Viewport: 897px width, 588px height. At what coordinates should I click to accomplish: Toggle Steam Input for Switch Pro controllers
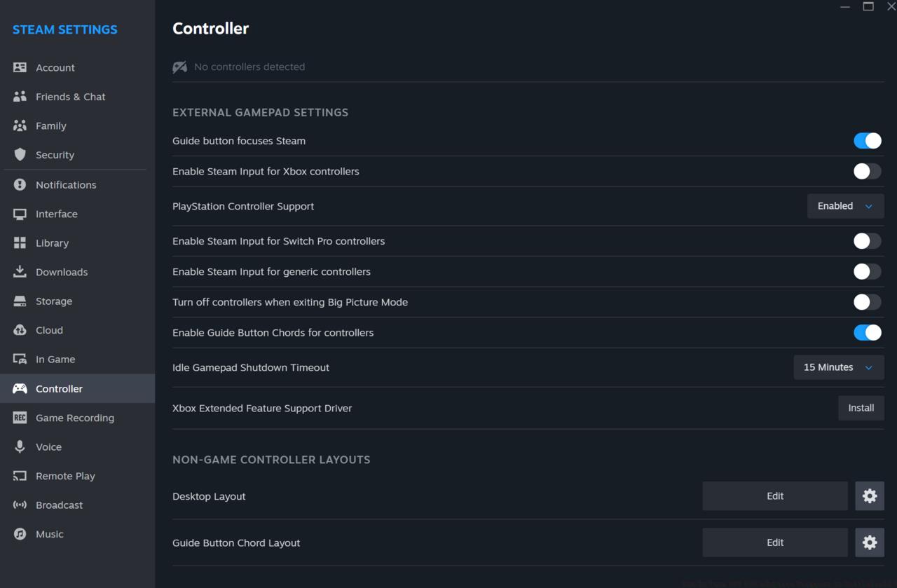(x=867, y=241)
